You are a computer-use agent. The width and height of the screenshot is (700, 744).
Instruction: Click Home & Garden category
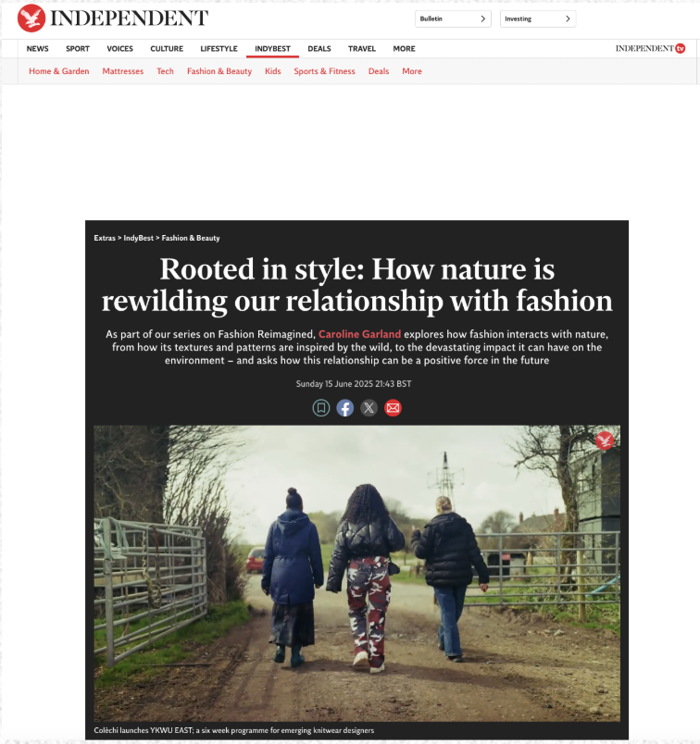click(59, 71)
